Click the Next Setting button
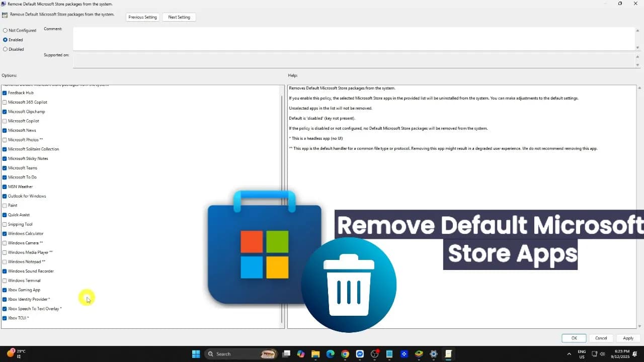644x362 pixels. [179, 17]
